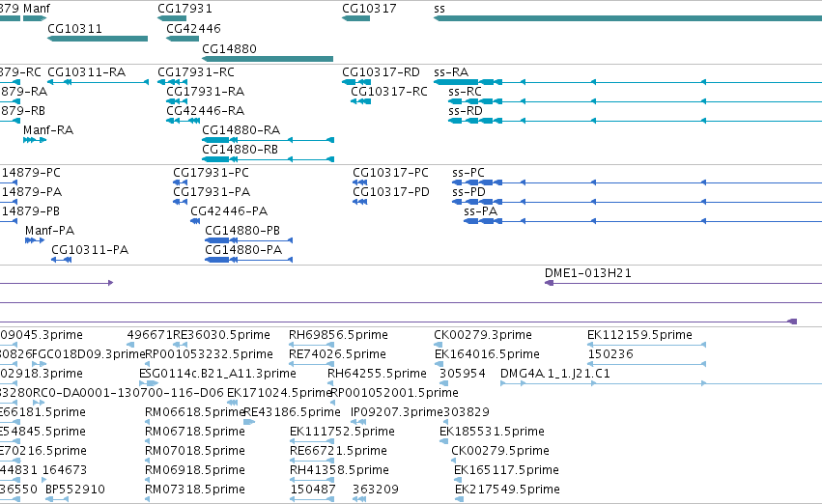Click the CG17931-PC protein label
The width and height of the screenshot is (822, 504).
[212, 173]
